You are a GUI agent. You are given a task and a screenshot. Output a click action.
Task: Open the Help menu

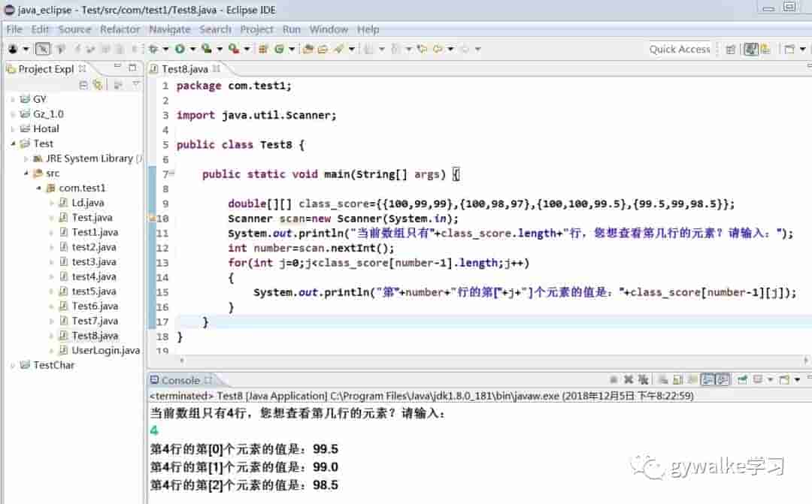[x=368, y=29]
